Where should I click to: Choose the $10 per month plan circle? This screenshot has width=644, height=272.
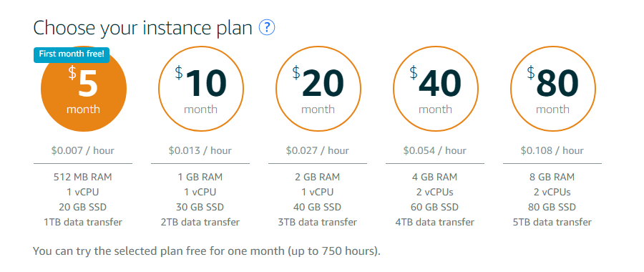201,89
